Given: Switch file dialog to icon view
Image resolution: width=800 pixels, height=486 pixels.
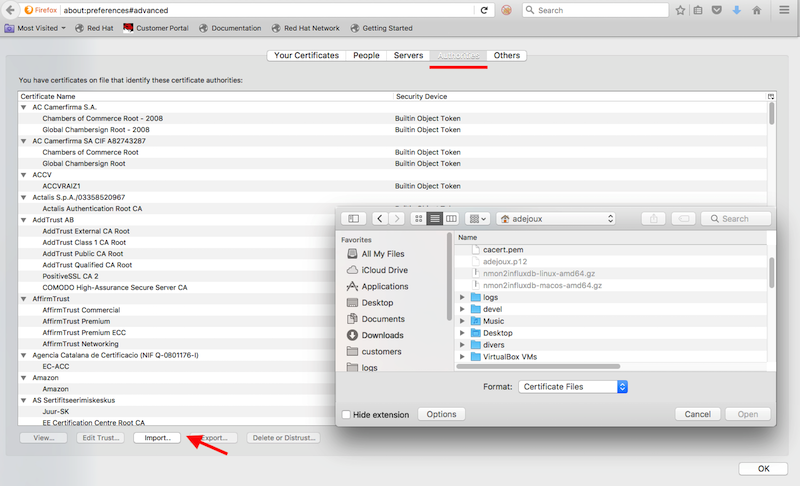Looking at the screenshot, I should tap(418, 218).
